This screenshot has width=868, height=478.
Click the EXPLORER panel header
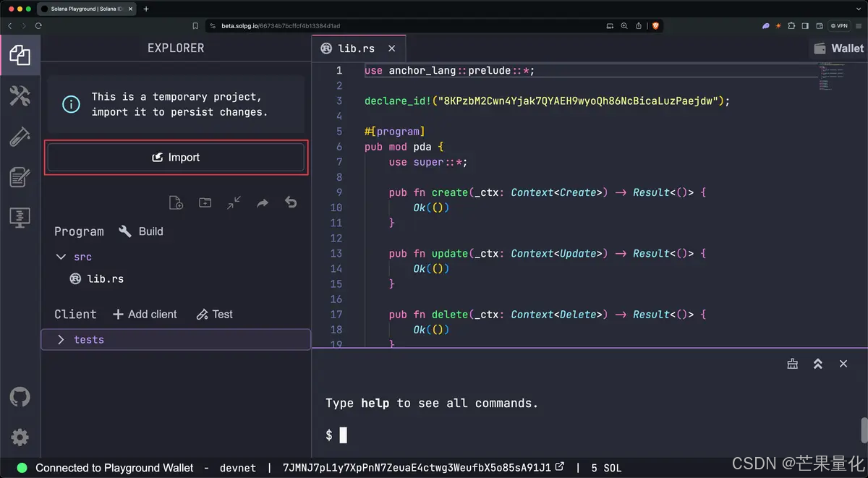pyautogui.click(x=176, y=48)
